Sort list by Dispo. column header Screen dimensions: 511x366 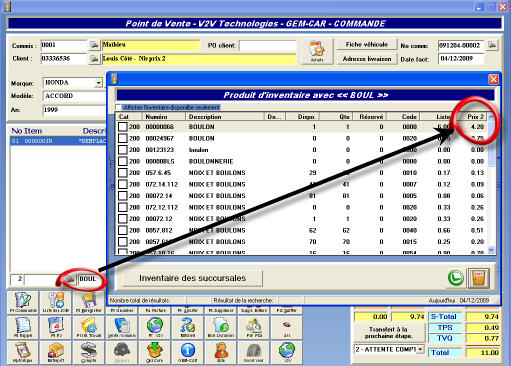pyautogui.click(x=302, y=117)
